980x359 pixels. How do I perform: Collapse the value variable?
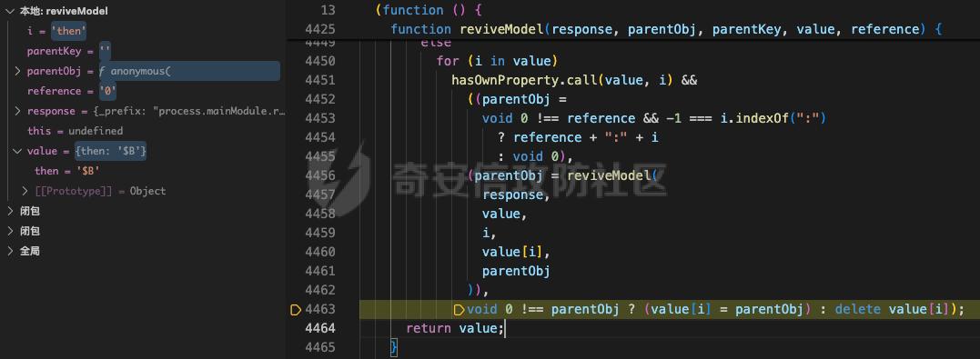17,151
